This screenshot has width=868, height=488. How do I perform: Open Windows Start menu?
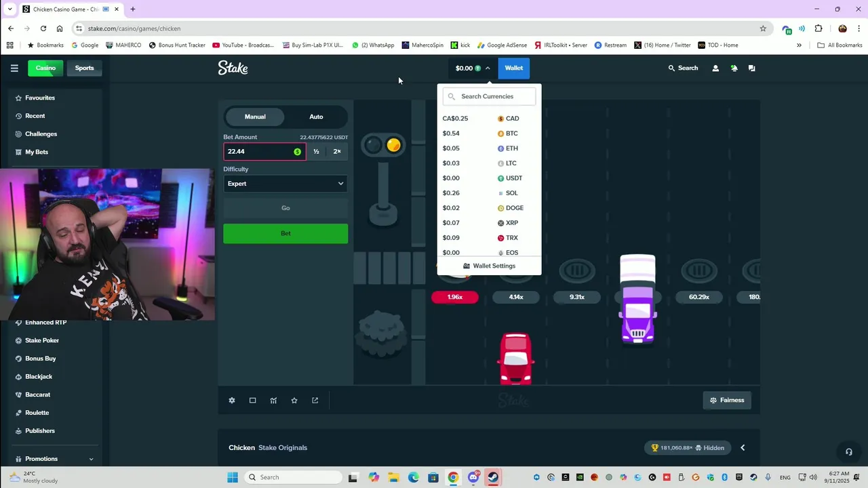(233, 477)
